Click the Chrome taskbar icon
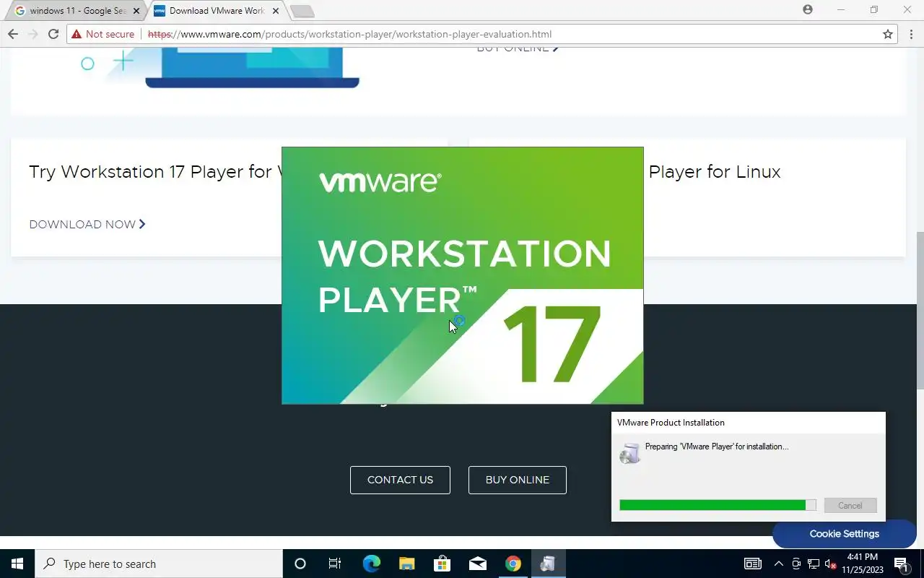This screenshot has width=924, height=578. pyautogui.click(x=513, y=564)
